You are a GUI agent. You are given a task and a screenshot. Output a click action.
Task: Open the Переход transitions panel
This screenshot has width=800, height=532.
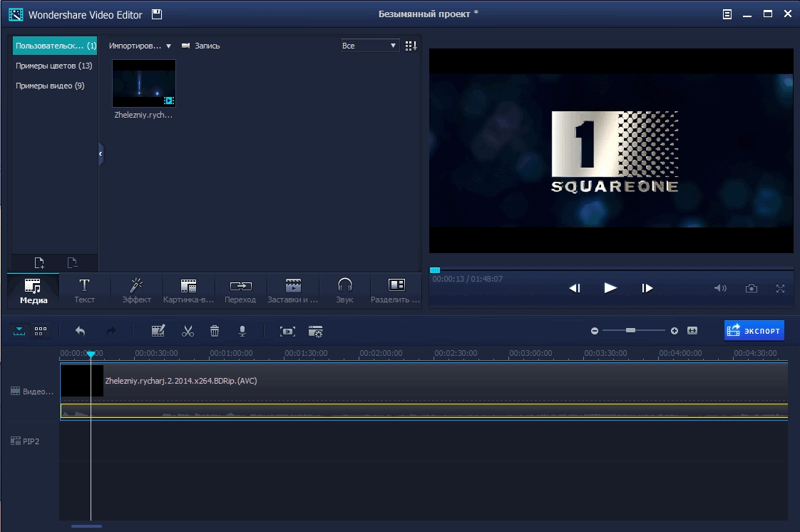click(240, 290)
